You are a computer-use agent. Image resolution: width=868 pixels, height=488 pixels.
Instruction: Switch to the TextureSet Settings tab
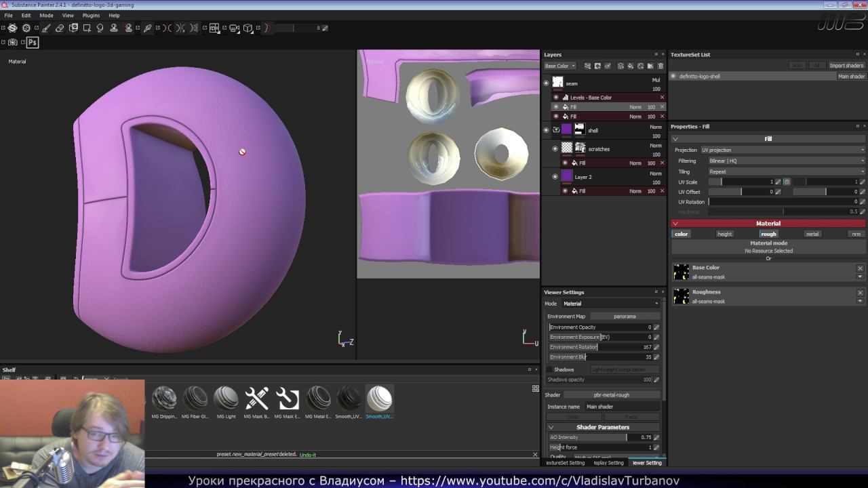point(565,463)
